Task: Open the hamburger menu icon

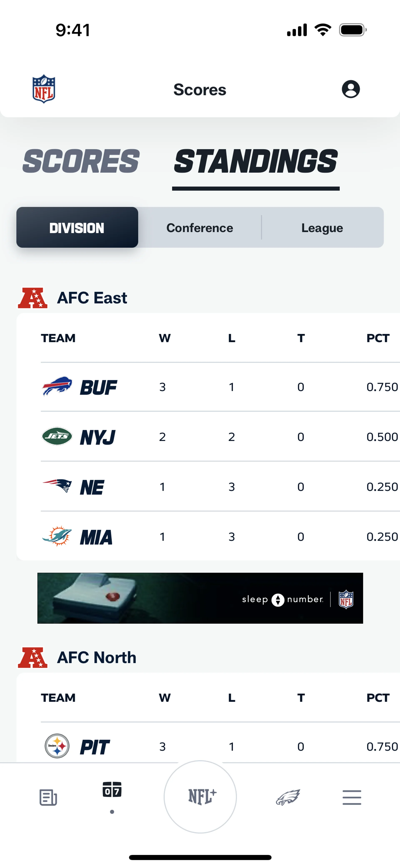Action: (x=352, y=797)
